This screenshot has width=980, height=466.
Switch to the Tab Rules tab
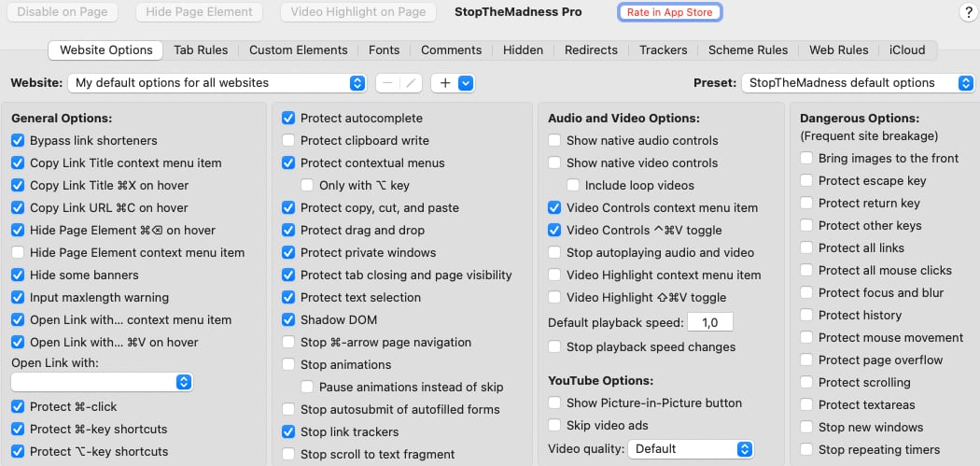tap(201, 50)
